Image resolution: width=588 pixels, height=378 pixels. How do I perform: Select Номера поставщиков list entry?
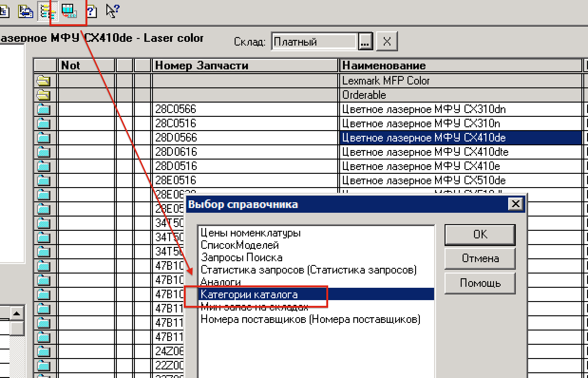pos(310,319)
